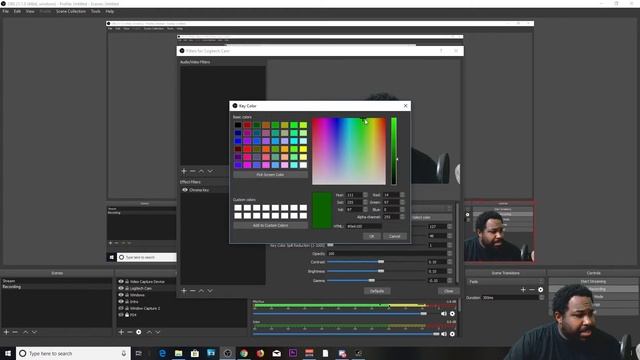Click the Gamma slider handle
The width and height of the screenshot is (640, 360).
[x=371, y=280]
